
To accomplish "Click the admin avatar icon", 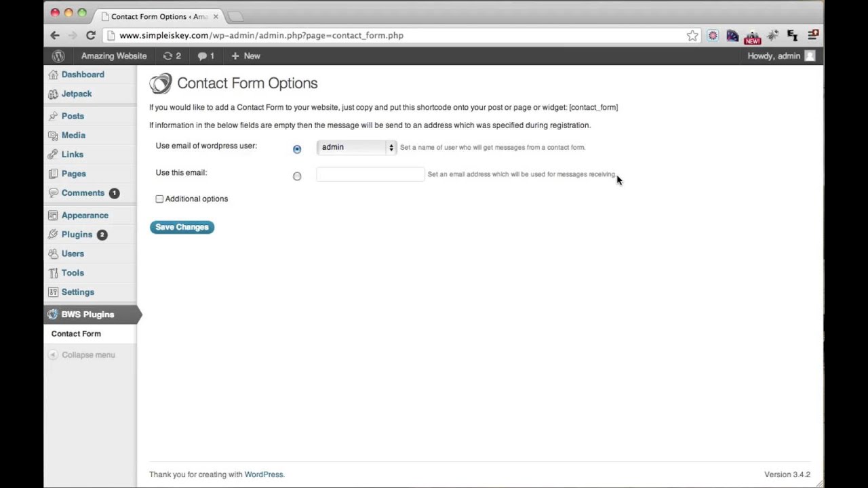I will pos(810,56).
